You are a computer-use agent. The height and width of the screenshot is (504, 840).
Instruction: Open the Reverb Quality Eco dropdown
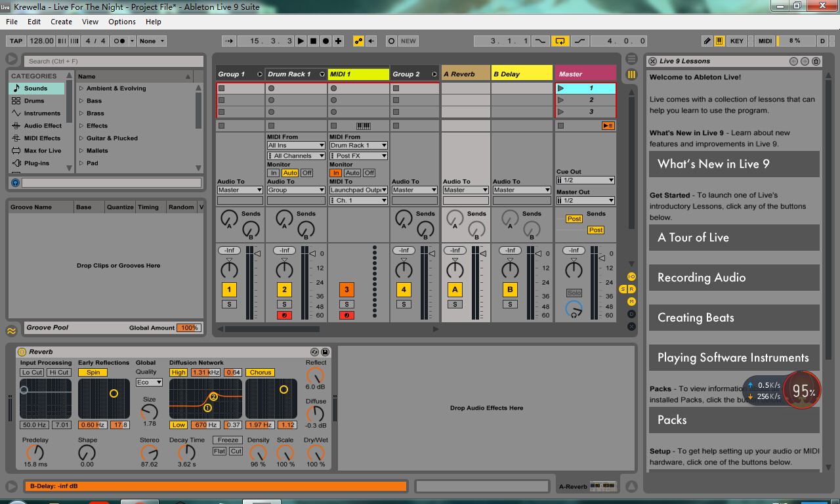point(149,382)
